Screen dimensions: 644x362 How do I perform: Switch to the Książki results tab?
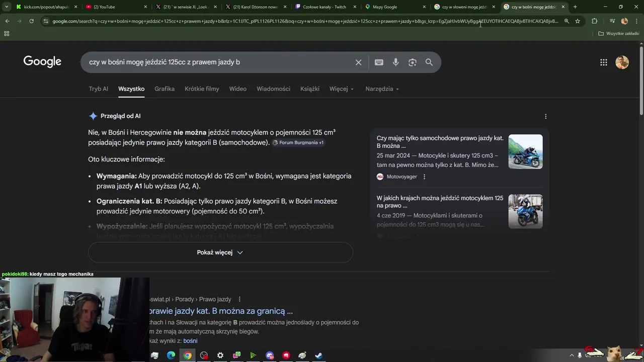coord(310,88)
